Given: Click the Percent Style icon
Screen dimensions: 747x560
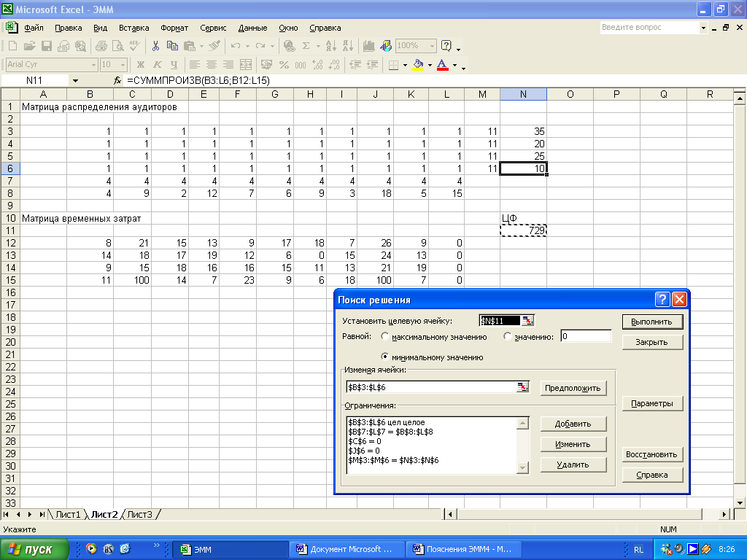Looking at the screenshot, I should coord(283,65).
